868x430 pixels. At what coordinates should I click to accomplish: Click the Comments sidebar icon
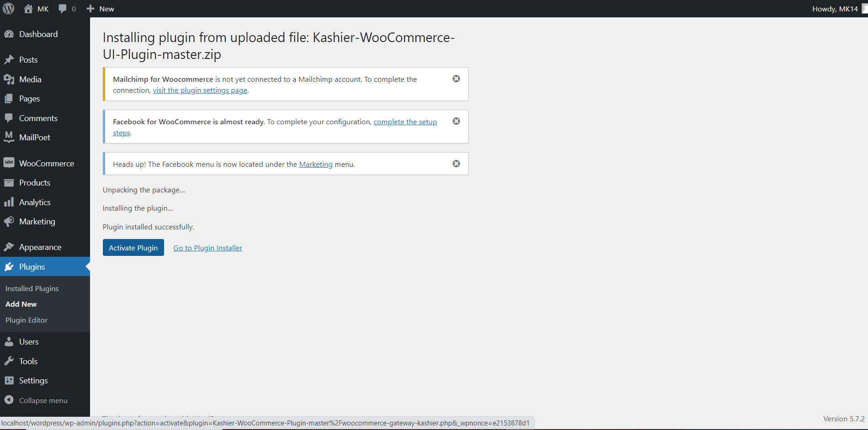click(x=9, y=118)
